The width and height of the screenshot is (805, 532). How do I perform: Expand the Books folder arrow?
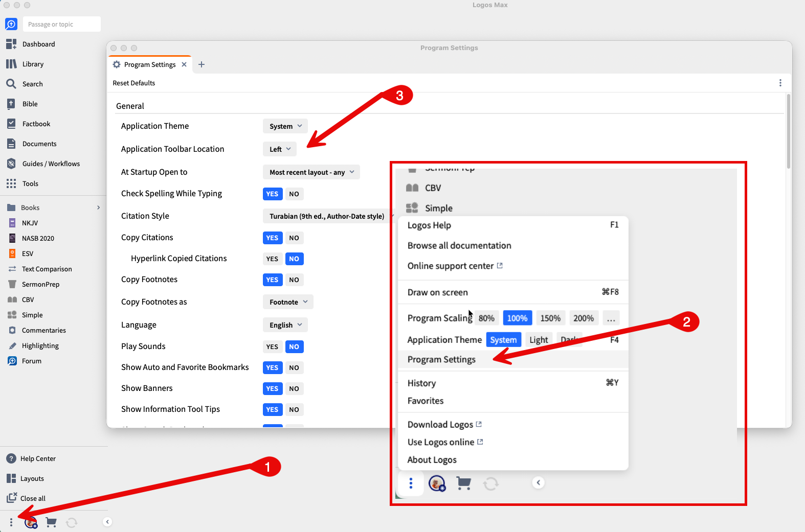[98, 207]
